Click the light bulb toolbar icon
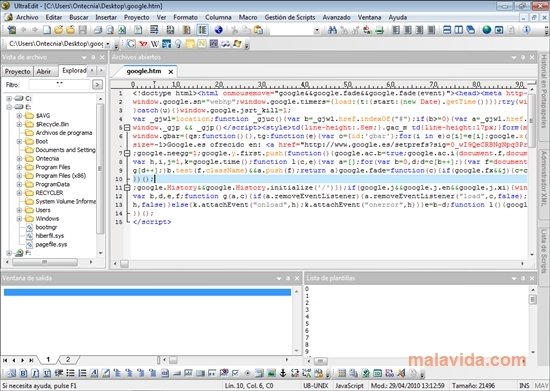 click(178, 44)
